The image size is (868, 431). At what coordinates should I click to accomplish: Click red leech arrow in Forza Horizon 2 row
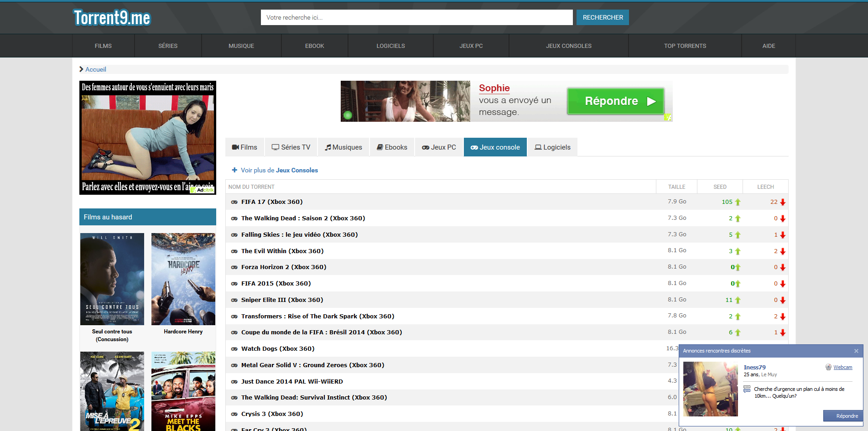pos(783,267)
